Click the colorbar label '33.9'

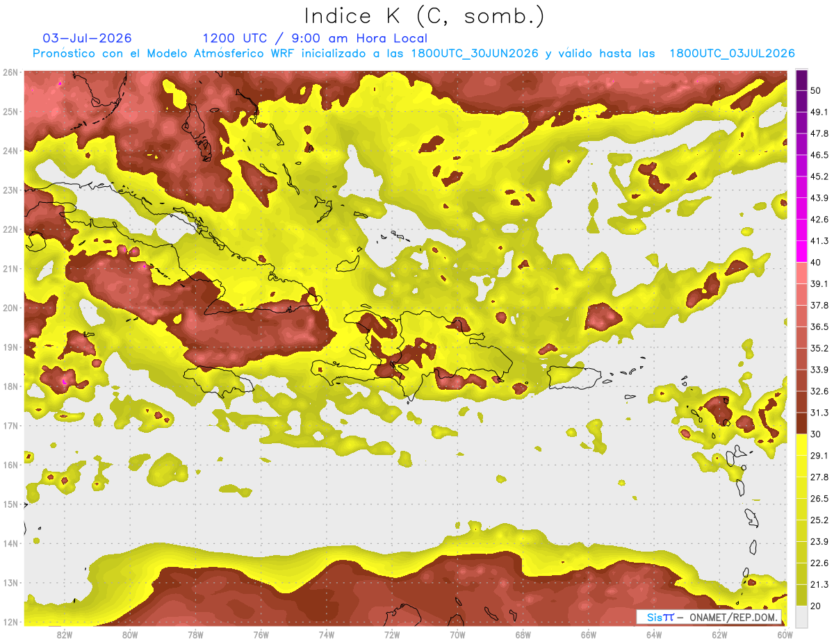click(819, 370)
